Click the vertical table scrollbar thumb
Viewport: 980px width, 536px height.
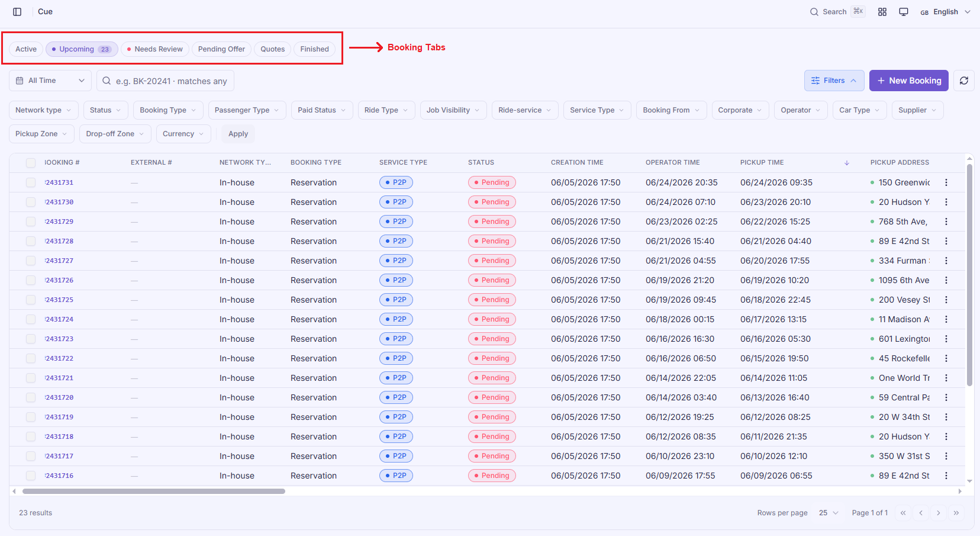(969, 275)
